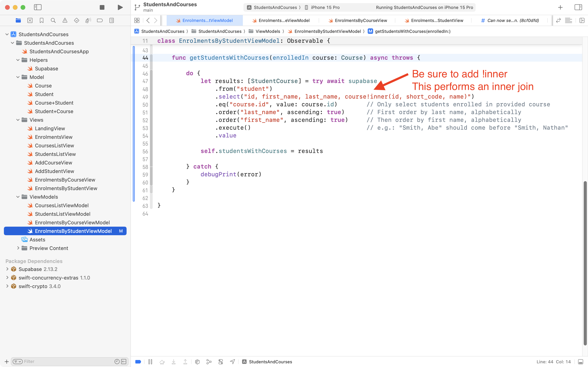588x367 pixels.
Task: Click the Stop button in toolbar
Action: click(x=102, y=7)
